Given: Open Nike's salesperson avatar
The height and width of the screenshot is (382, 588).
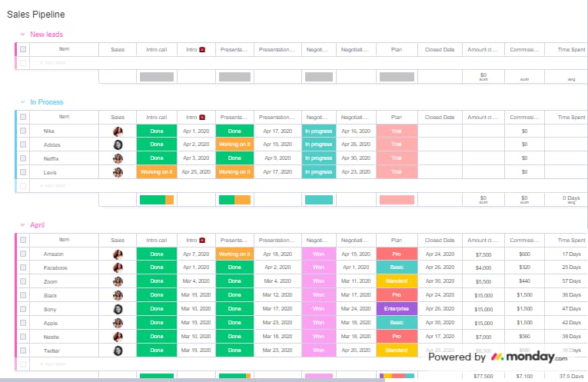Looking at the screenshot, I should [x=118, y=131].
